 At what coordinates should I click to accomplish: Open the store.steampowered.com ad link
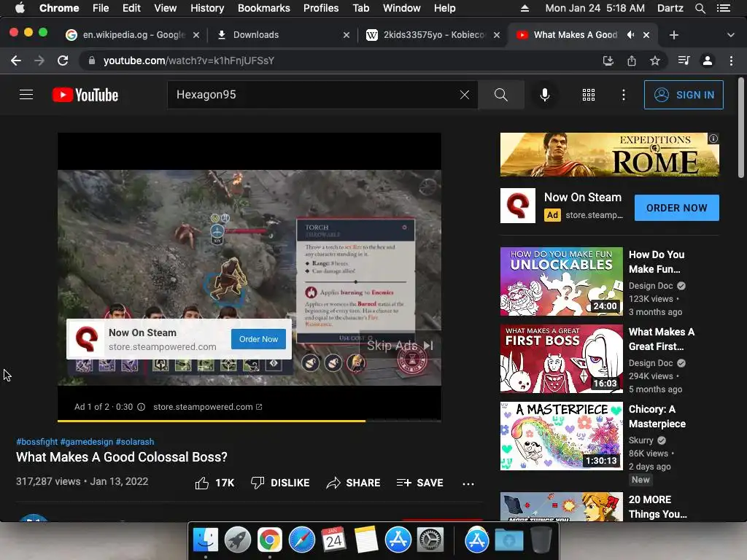[x=207, y=407]
